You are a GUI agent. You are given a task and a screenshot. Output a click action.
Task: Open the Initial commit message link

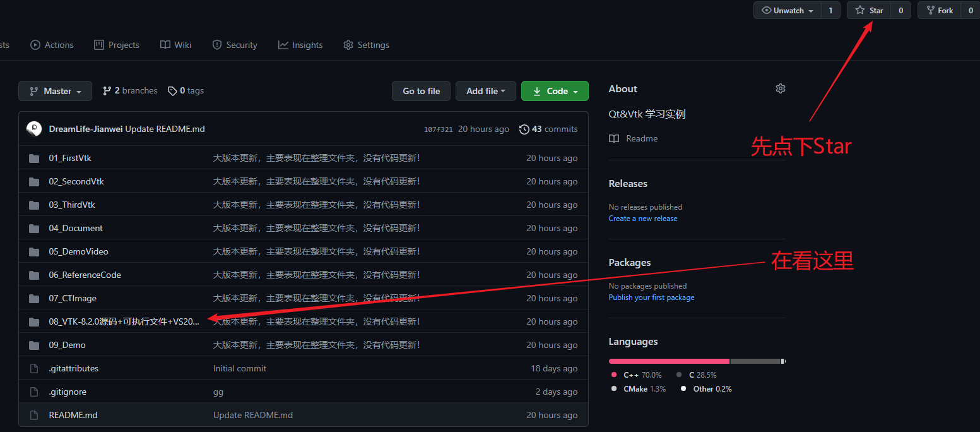240,368
